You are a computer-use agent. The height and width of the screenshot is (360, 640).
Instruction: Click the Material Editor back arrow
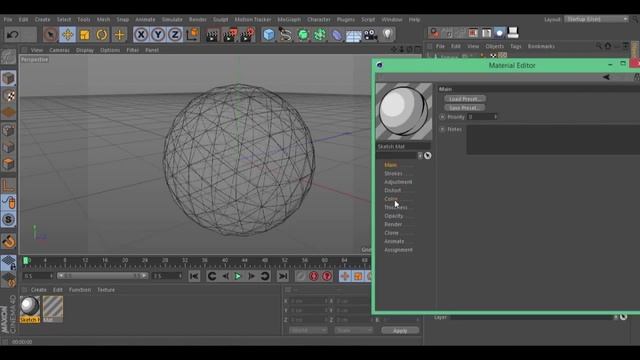(607, 77)
